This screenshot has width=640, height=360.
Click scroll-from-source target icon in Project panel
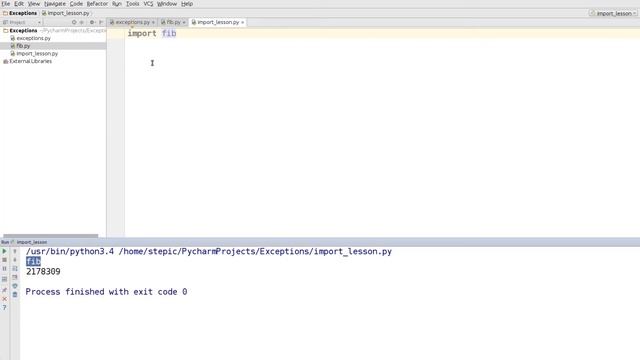tap(74, 22)
